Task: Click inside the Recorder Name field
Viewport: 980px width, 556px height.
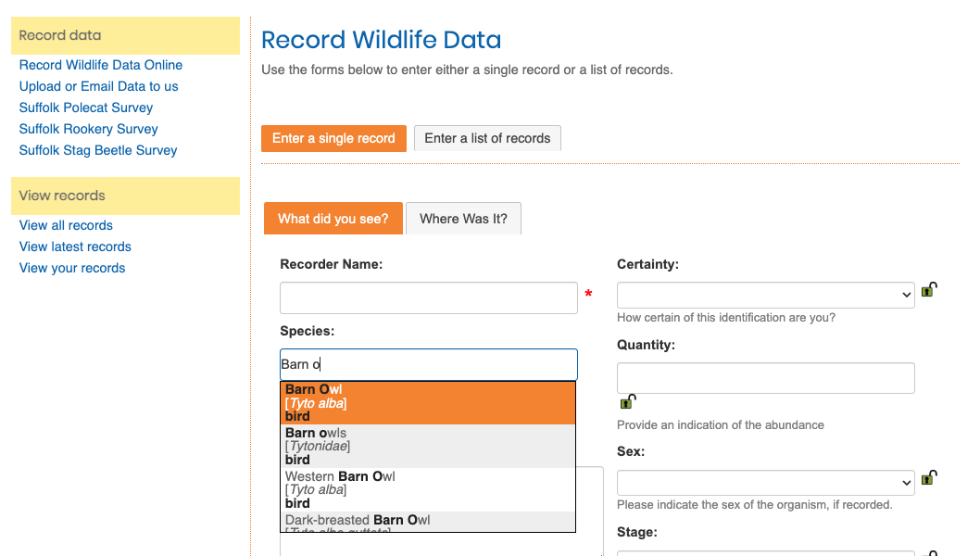Action: [428, 297]
